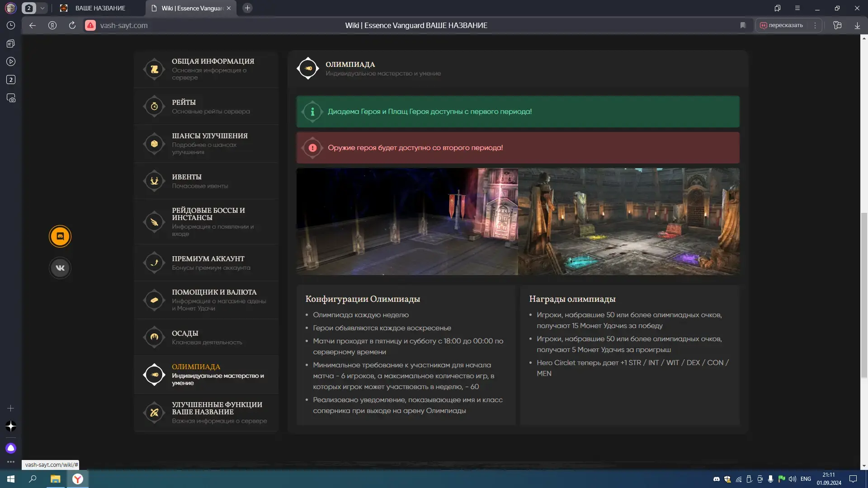Open the Рейты wiki section
Screen dimensions: 868x488
click(206, 106)
